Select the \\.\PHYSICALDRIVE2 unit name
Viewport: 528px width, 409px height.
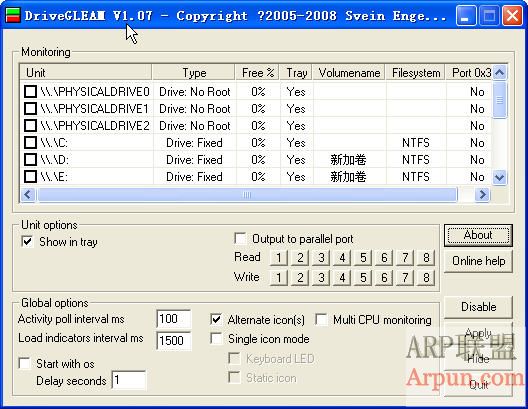coord(95,126)
